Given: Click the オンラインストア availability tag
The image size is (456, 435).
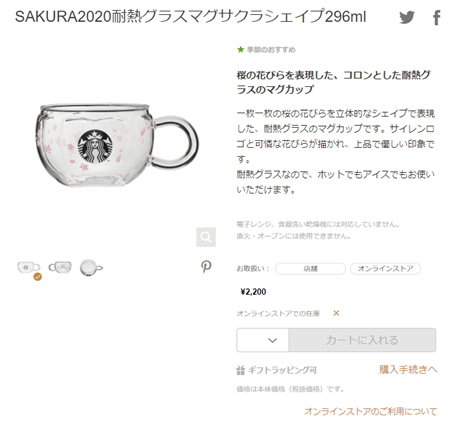Looking at the screenshot, I should (385, 269).
